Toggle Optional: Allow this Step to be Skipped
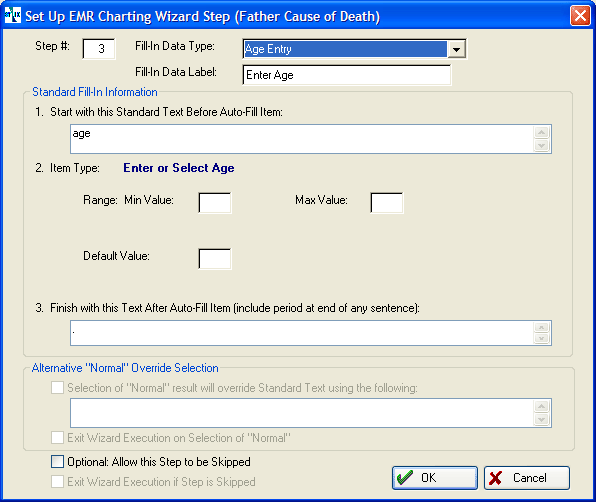 [x=57, y=462]
